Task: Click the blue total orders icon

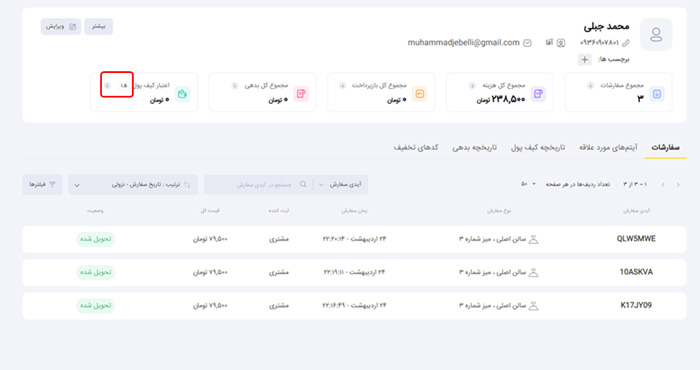Action: click(x=657, y=94)
